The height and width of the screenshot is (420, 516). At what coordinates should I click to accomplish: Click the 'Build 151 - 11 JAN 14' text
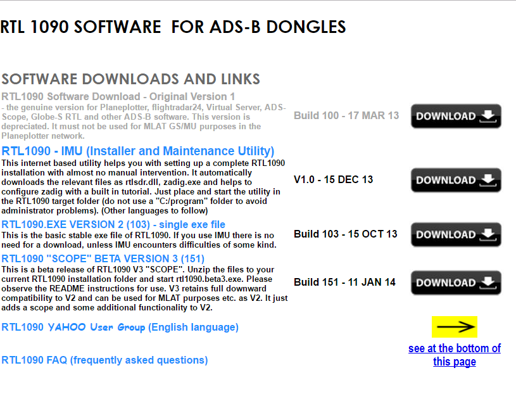pos(344,282)
